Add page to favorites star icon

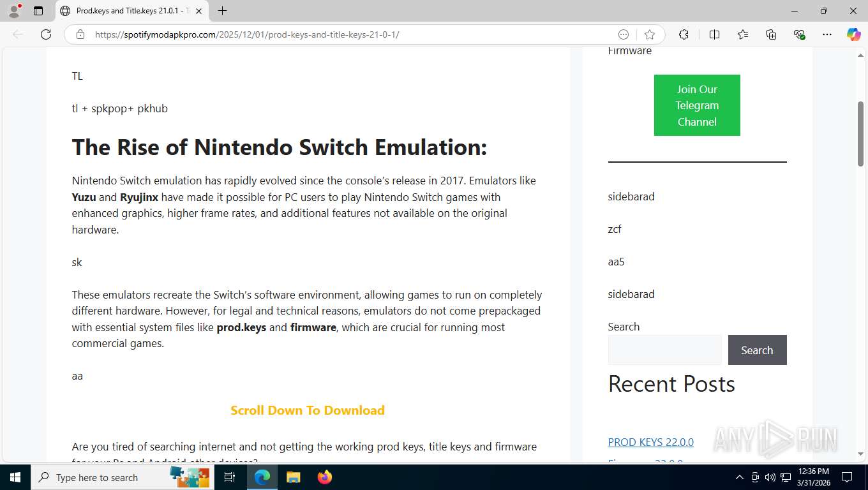pos(650,34)
